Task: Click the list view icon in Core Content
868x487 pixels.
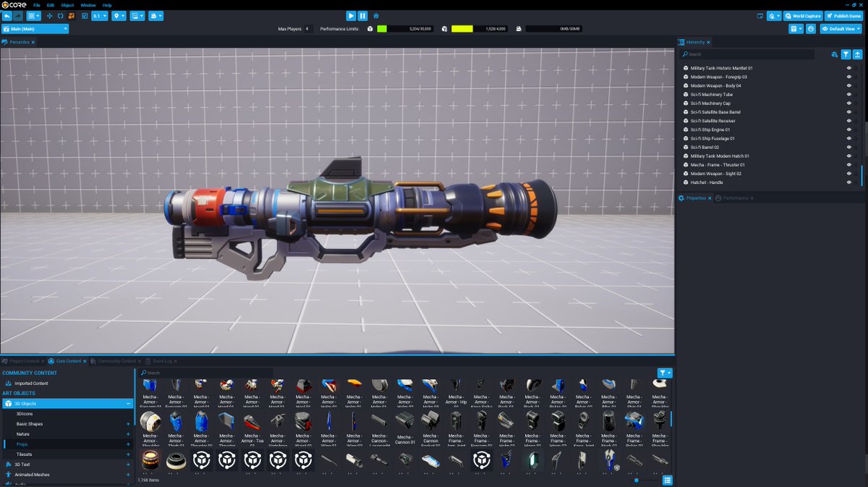Action: tap(668, 480)
